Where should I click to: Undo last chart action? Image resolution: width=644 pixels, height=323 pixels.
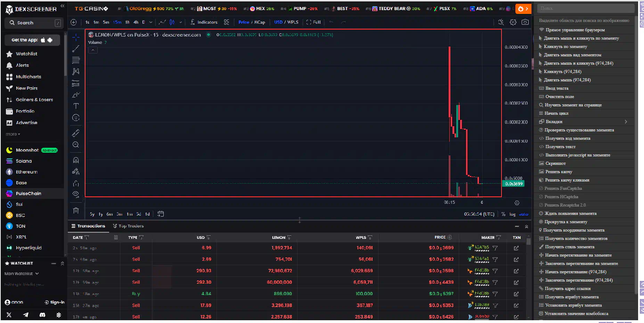331,22
